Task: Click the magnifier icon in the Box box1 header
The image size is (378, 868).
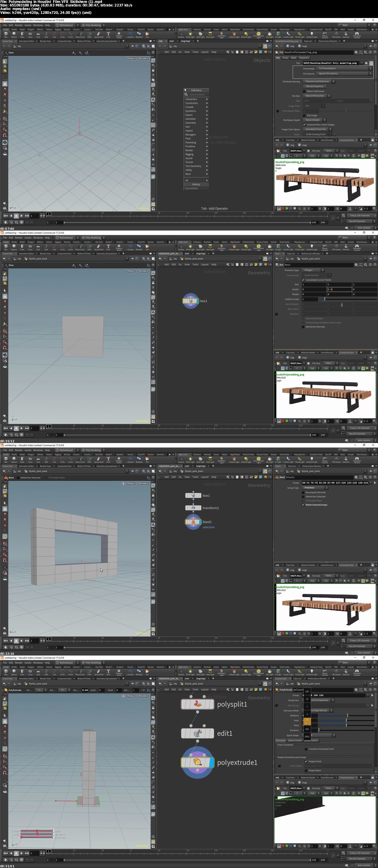Action: (x=366, y=264)
